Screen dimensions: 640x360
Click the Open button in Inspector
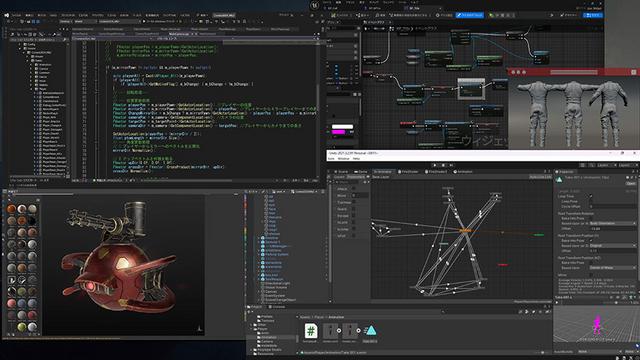[631, 183]
